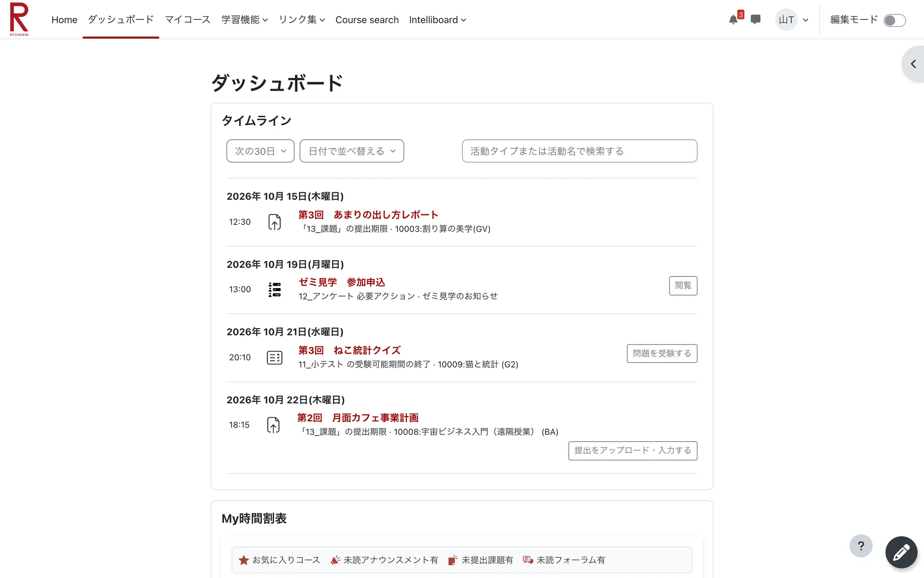The height and width of the screenshot is (578, 924).
Task: Click the 山T user avatar
Action: click(x=786, y=20)
